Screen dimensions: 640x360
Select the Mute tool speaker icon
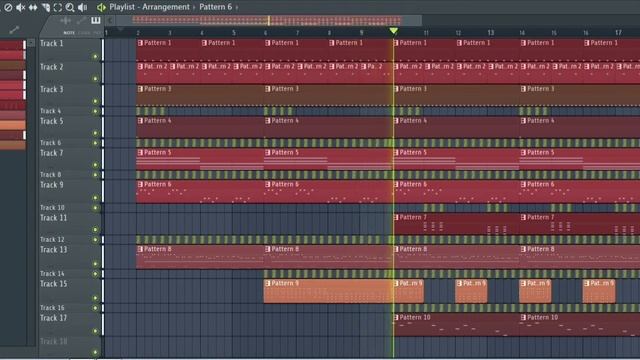click(20, 7)
